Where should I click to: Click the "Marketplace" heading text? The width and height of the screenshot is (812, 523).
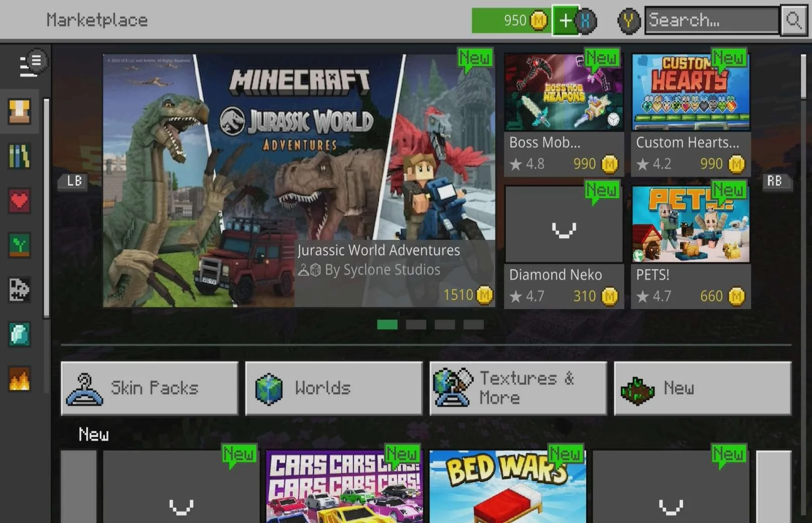pyautogui.click(x=97, y=20)
